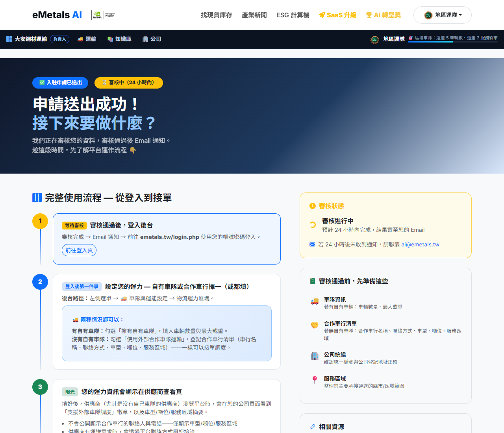Click the 入駐申請已送出 blue badge
The width and height of the screenshot is (504, 433).
(x=60, y=83)
